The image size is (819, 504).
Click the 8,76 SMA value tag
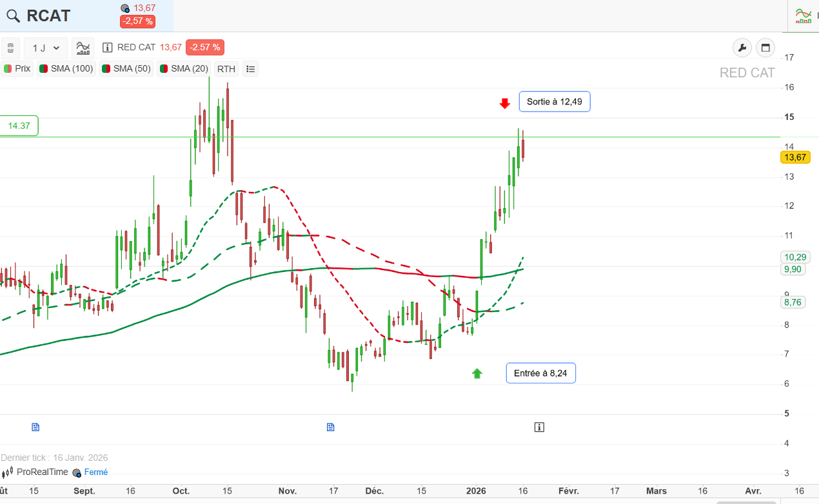pyautogui.click(x=793, y=302)
